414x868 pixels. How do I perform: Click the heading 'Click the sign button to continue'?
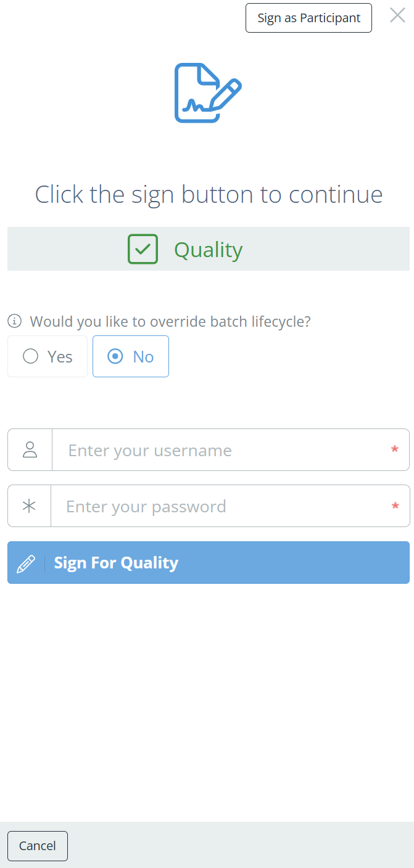click(x=209, y=194)
